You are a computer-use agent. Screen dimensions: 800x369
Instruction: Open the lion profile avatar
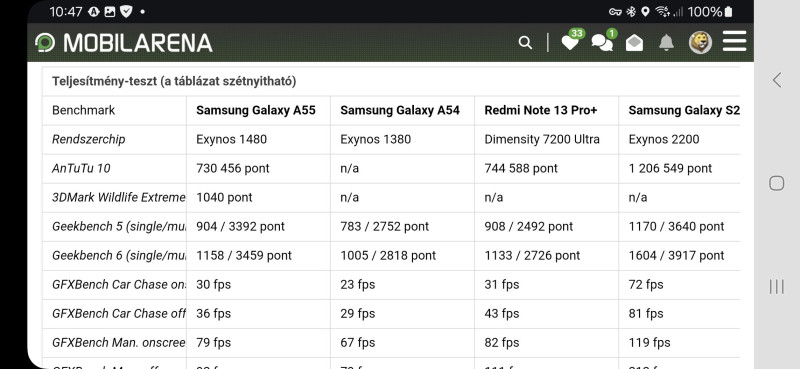700,43
